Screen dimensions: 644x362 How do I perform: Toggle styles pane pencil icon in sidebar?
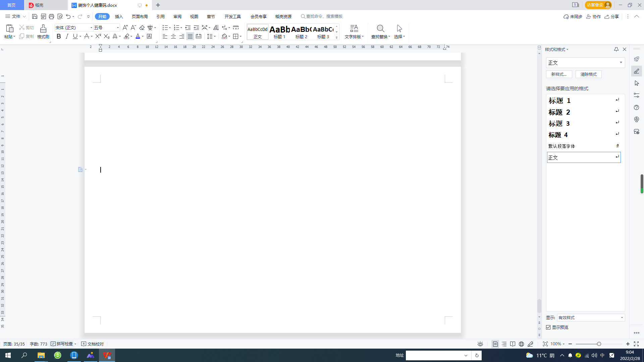click(x=637, y=71)
